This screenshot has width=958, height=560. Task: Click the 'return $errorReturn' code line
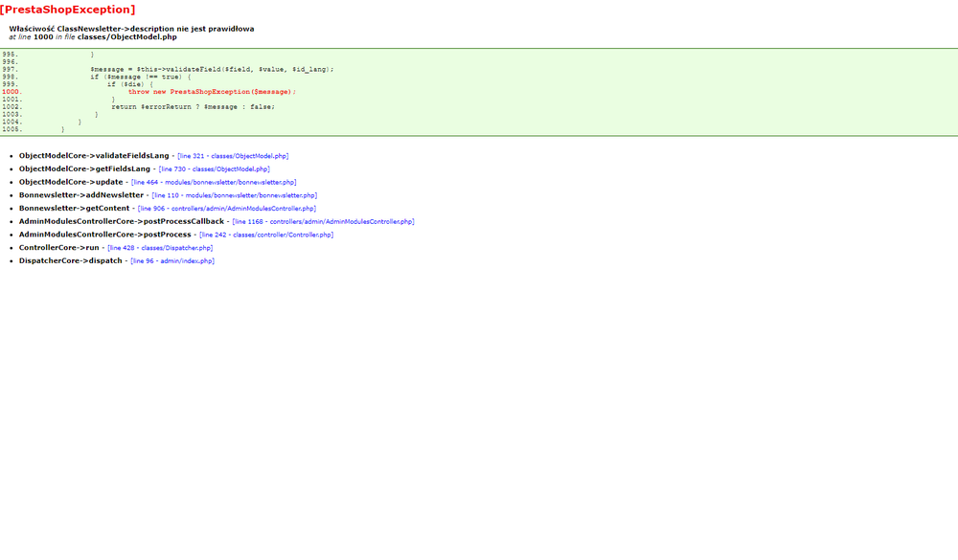pyautogui.click(x=194, y=107)
